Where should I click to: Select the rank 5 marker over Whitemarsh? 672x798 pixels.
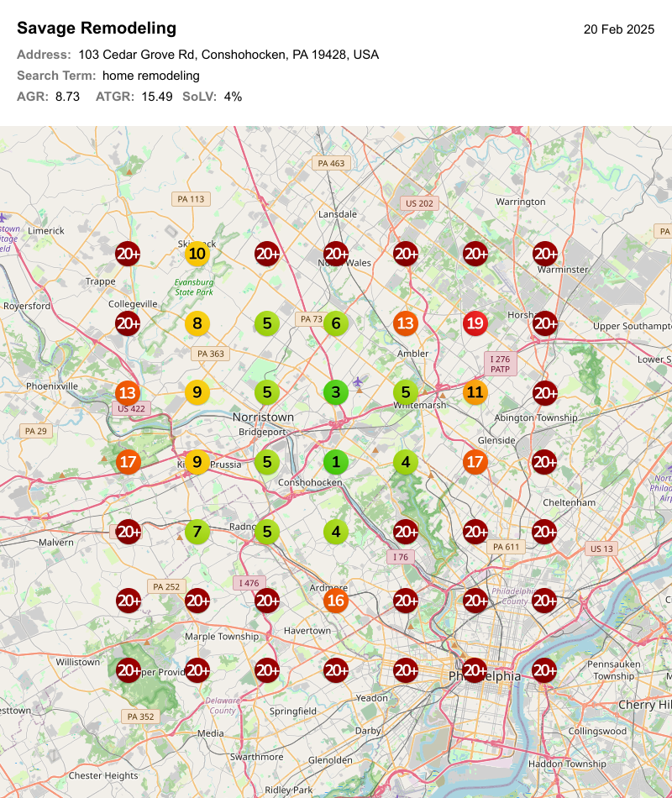(x=405, y=392)
